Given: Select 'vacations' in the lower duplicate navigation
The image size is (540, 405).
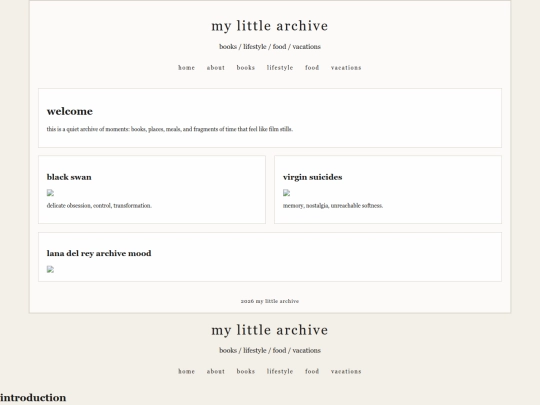Looking at the screenshot, I should [x=346, y=371].
